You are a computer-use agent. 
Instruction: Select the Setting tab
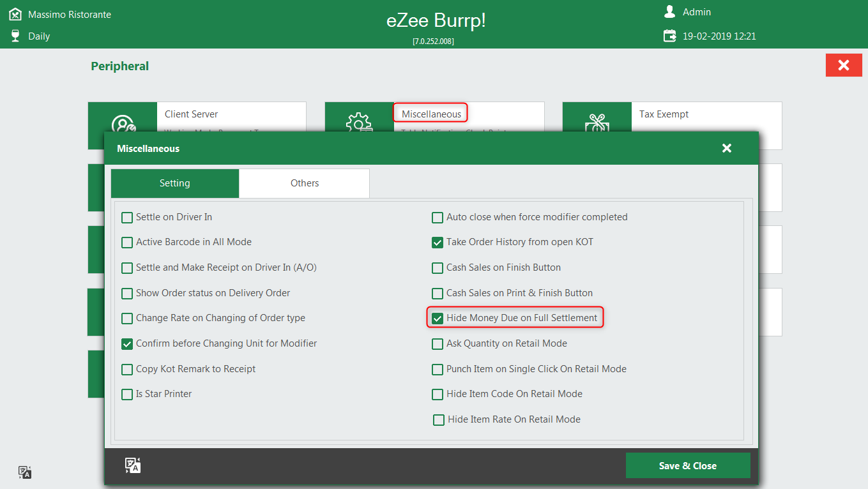point(175,183)
